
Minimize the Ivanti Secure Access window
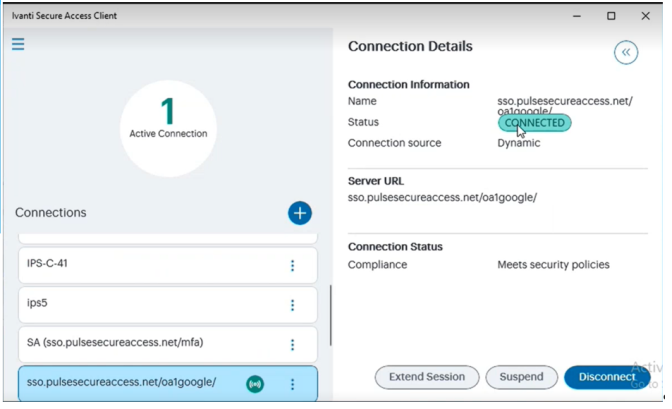[x=577, y=16]
